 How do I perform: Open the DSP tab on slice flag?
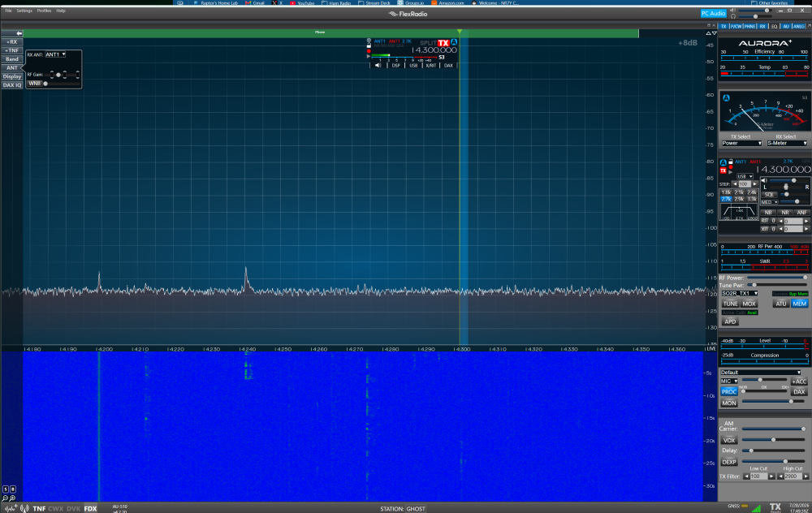pyautogui.click(x=395, y=66)
